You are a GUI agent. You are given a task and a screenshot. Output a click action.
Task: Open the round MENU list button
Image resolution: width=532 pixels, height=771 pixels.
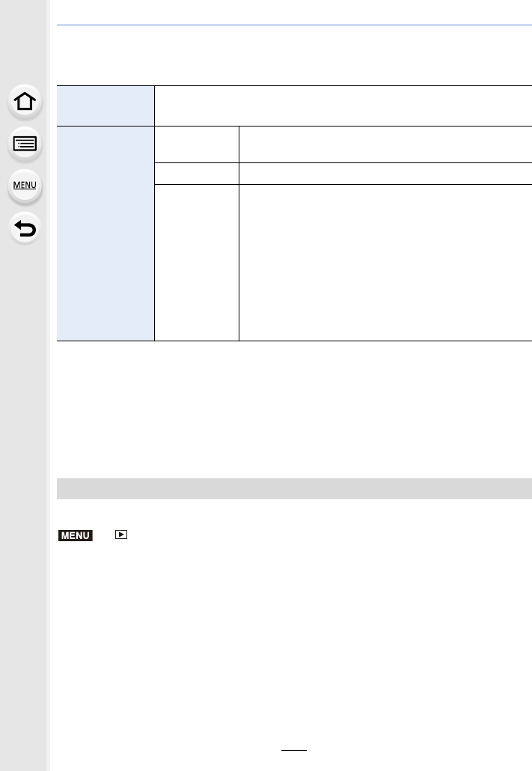(x=25, y=186)
